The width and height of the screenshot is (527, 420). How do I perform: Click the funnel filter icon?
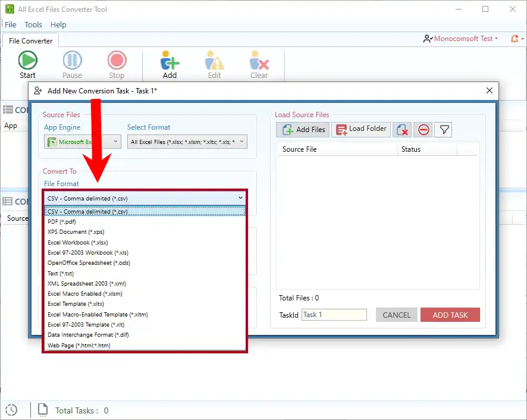[444, 130]
